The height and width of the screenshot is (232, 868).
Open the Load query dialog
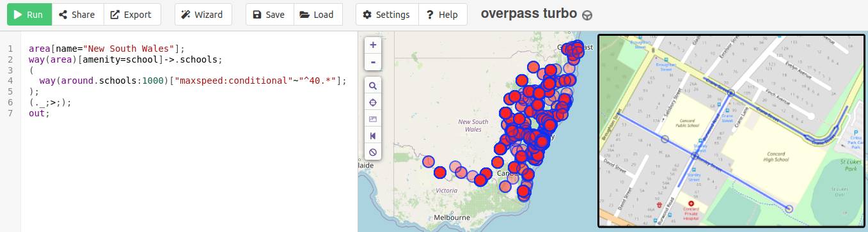pyautogui.click(x=317, y=15)
